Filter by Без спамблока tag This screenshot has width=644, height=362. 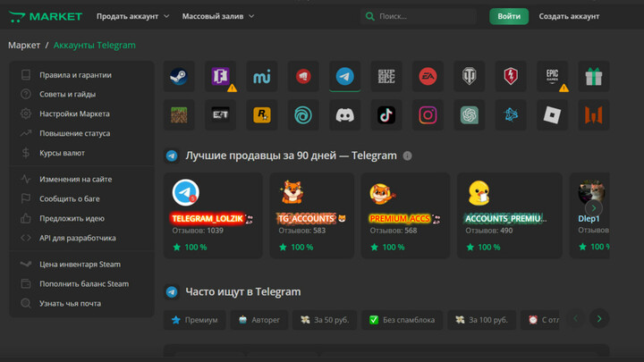point(402,320)
